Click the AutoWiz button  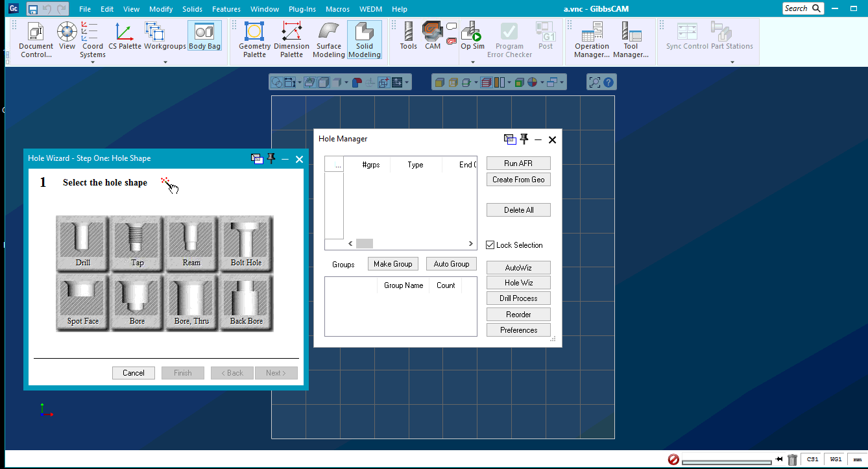click(x=518, y=268)
